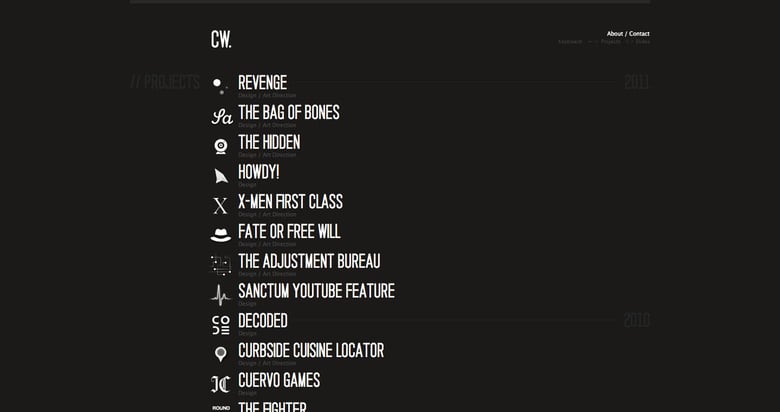Go to the CW. logo home link

[221, 40]
